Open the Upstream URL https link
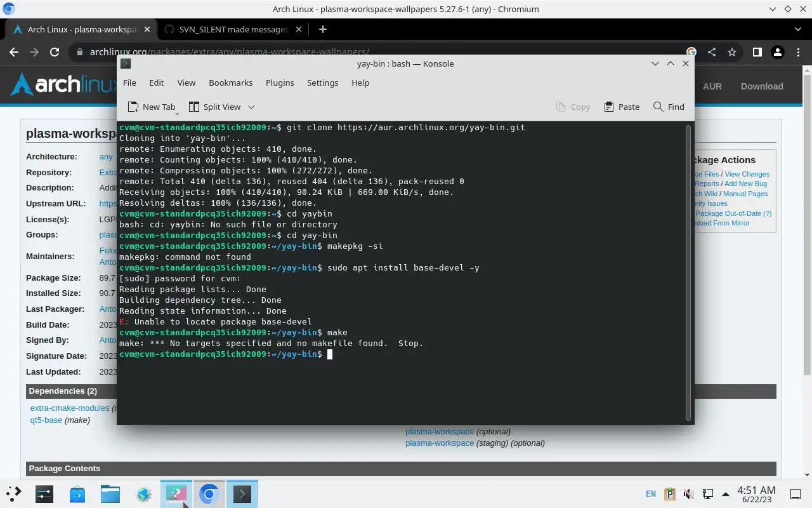Screen dimensions: 812x508 [107, 203]
